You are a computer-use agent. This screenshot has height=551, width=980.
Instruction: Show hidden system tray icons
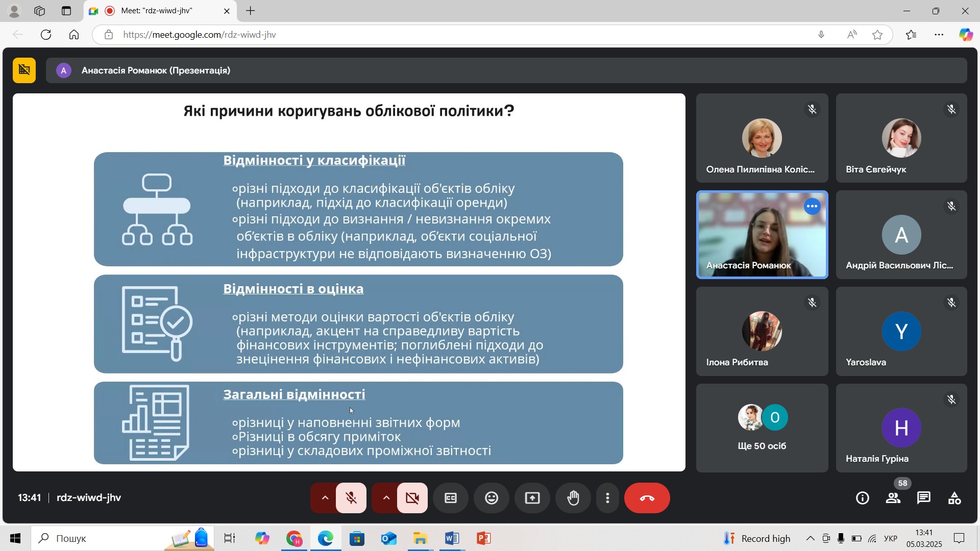(810, 538)
